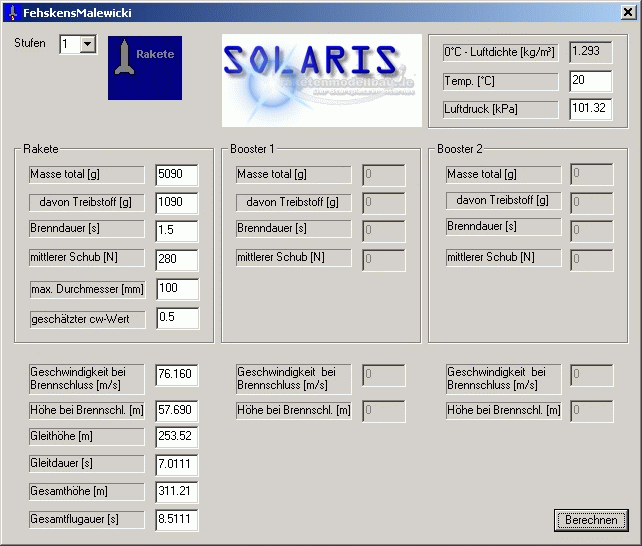Open the Stufen dropdown arrow
642x546 pixels.
[x=88, y=44]
